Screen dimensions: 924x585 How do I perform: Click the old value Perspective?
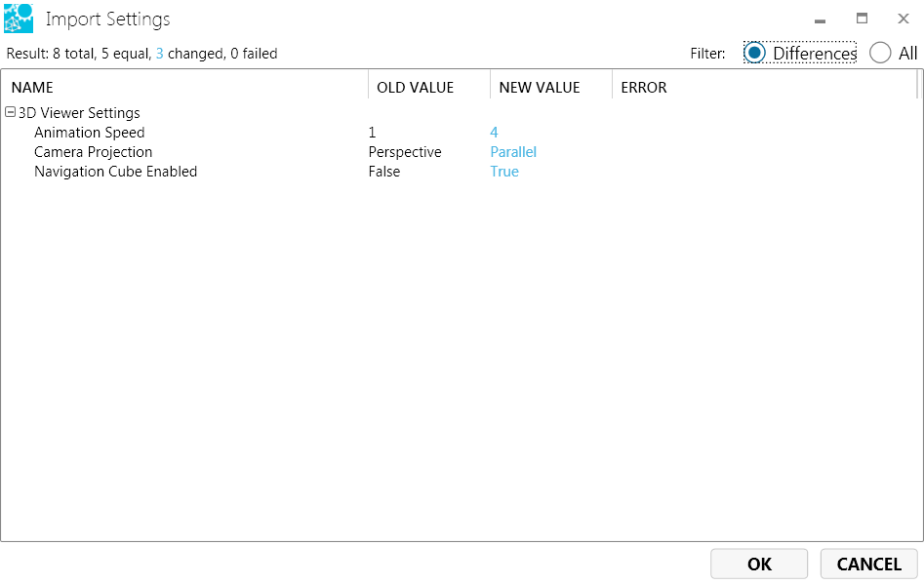(404, 152)
